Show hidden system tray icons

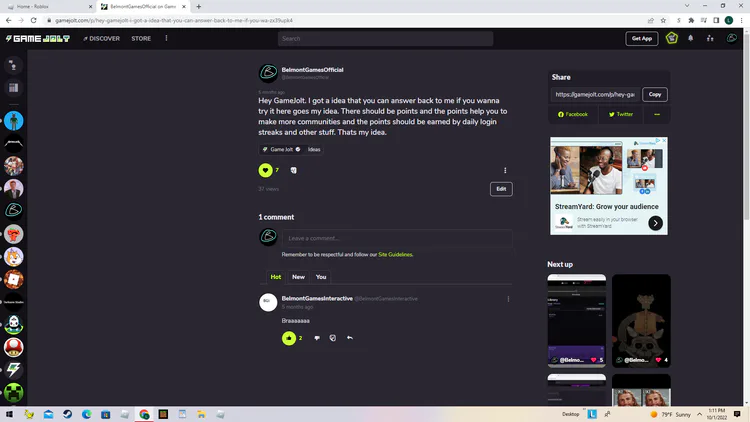pos(699,414)
